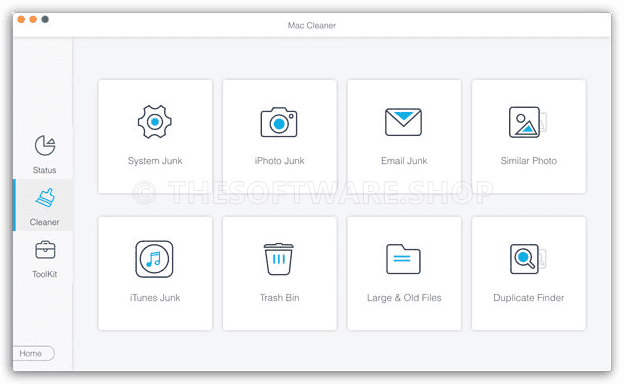Switch to the Status tab label
Image resolution: width=624 pixels, height=384 pixels.
(44, 170)
